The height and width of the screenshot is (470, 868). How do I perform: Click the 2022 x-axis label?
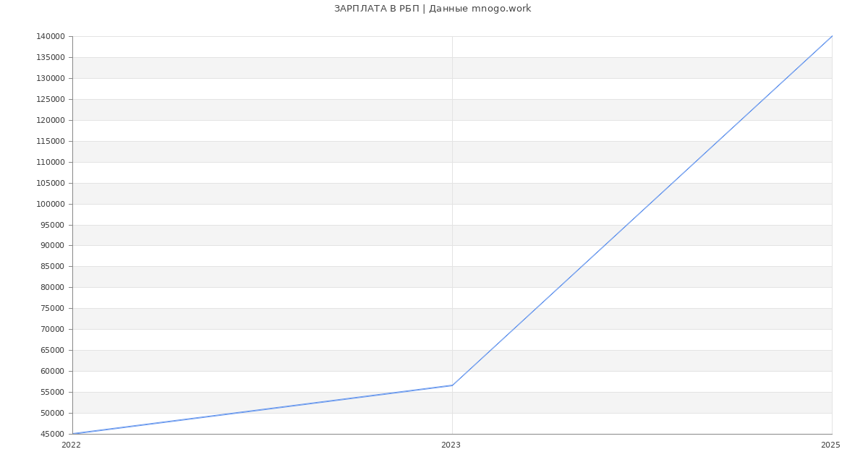click(72, 445)
